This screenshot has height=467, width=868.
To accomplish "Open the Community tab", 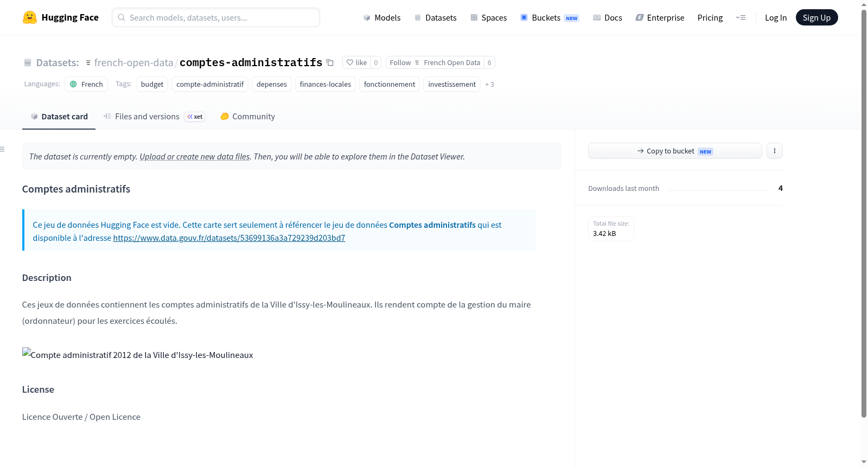I will (248, 117).
